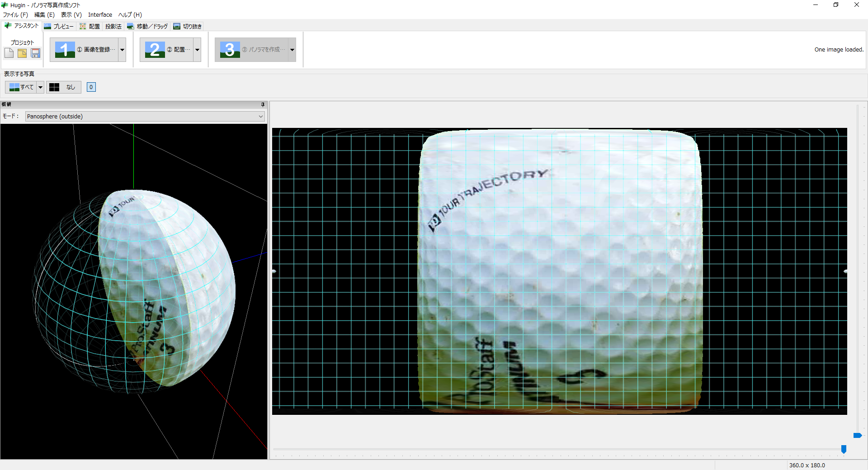Hide all images with なし button
The height and width of the screenshot is (470, 868).
(63, 87)
